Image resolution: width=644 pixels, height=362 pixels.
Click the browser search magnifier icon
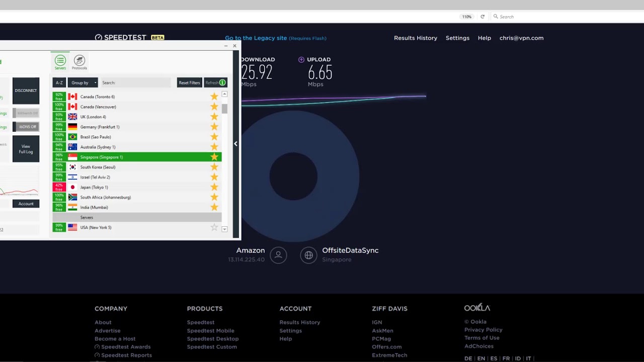496,17
